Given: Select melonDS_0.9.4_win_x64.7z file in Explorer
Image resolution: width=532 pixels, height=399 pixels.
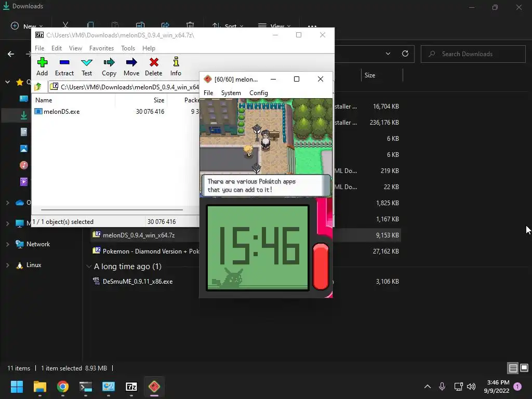Looking at the screenshot, I should (138, 235).
